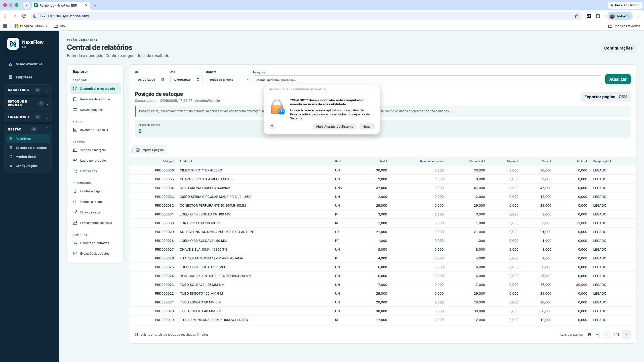Click the Empresas grid icon
This screenshot has height=362, width=644.
coord(10,77)
